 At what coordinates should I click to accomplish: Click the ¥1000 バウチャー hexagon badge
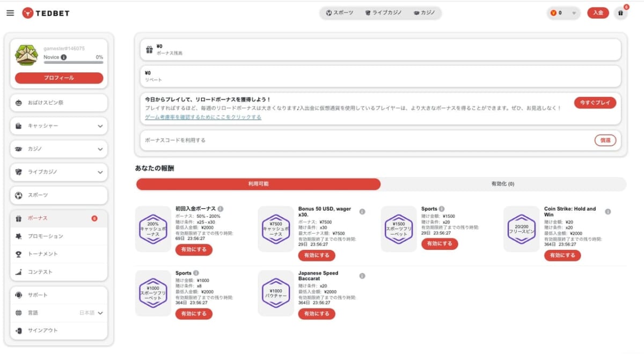pos(276,293)
